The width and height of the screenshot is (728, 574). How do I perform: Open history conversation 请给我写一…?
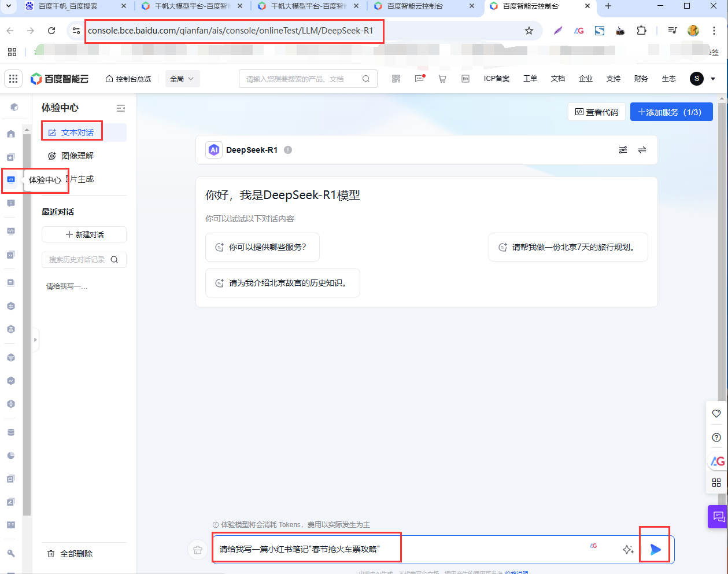[x=67, y=286]
